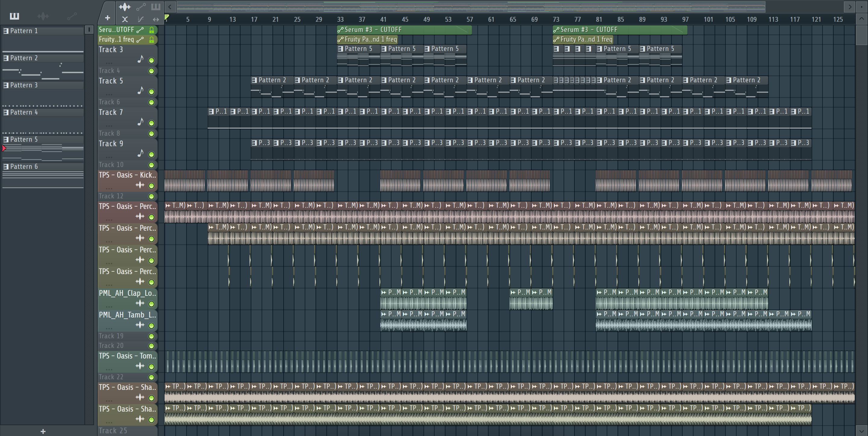Viewport: 868px width, 436px height.
Task: Click the add track plus button in playlist header
Action: (x=108, y=18)
